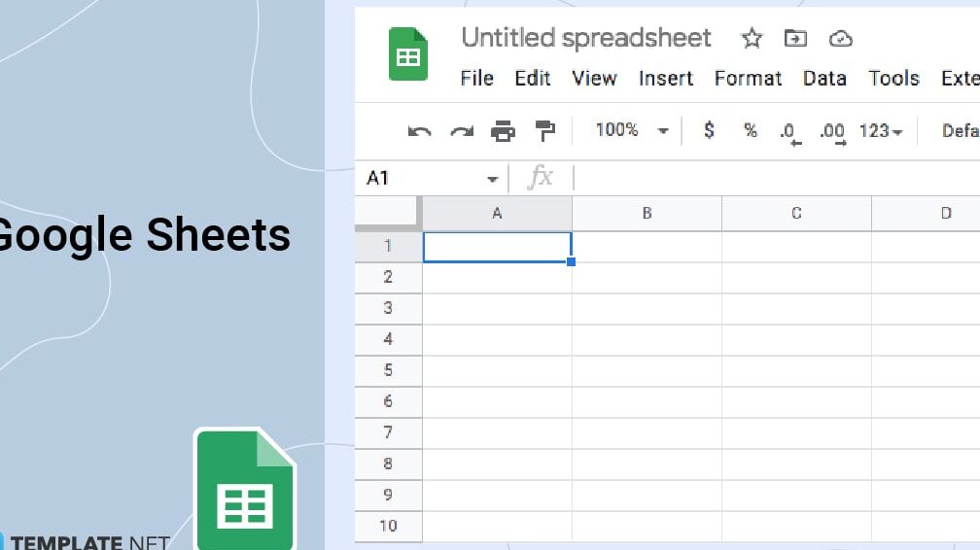980x550 pixels.
Task: Format as currency with dollar sign
Action: 709,130
